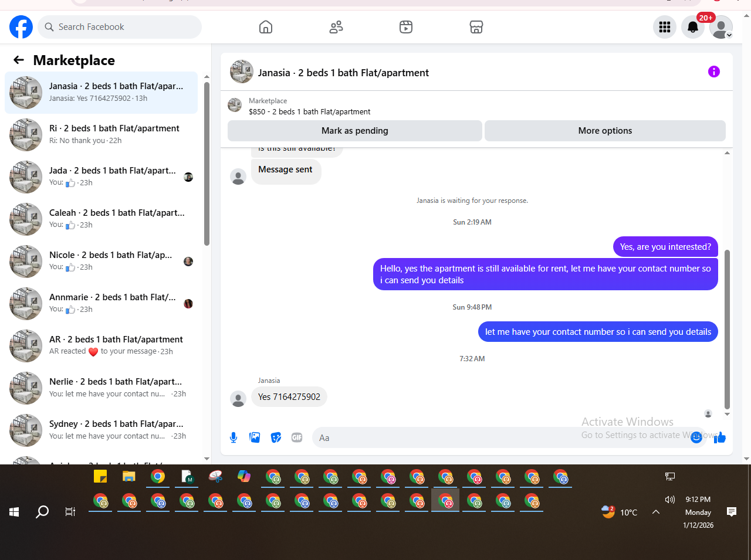751x560 pixels.
Task: Open the Ri conversation 'No thank you'
Action: [x=101, y=135]
